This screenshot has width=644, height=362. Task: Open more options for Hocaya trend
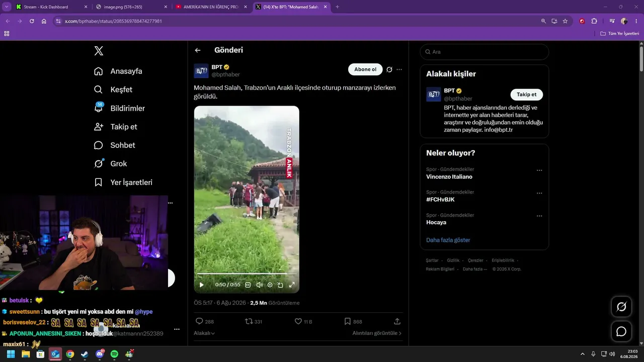[539, 216]
